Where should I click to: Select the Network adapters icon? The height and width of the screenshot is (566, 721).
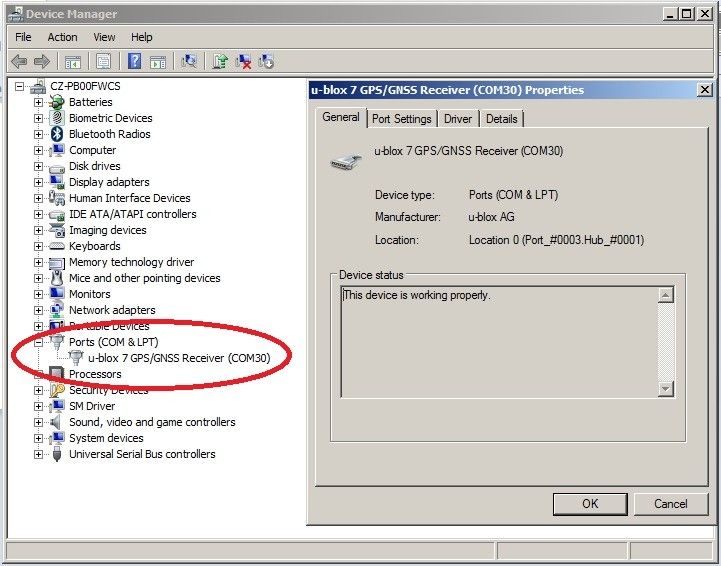pos(57,310)
